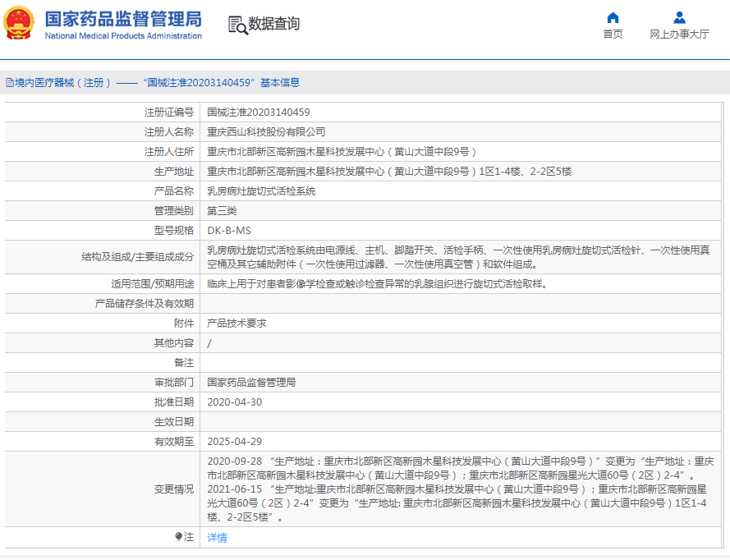Click the 注册人住所 address value

(x=342, y=152)
